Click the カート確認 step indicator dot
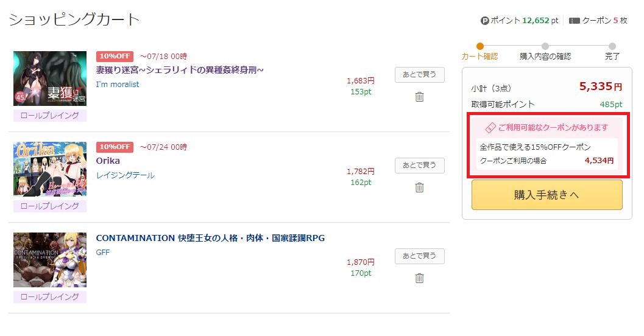Viewport: 644px width, 336px height. click(x=479, y=46)
